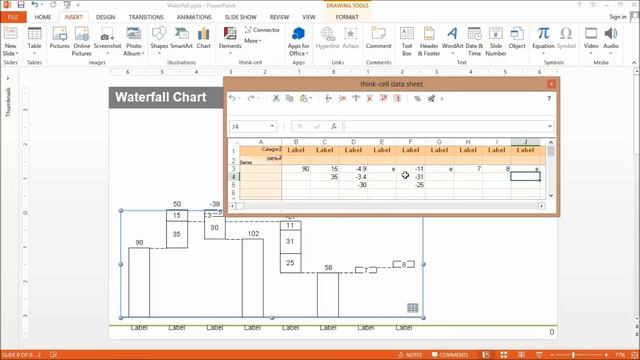Adjust the zoom slider in status bar

[x=573, y=355]
